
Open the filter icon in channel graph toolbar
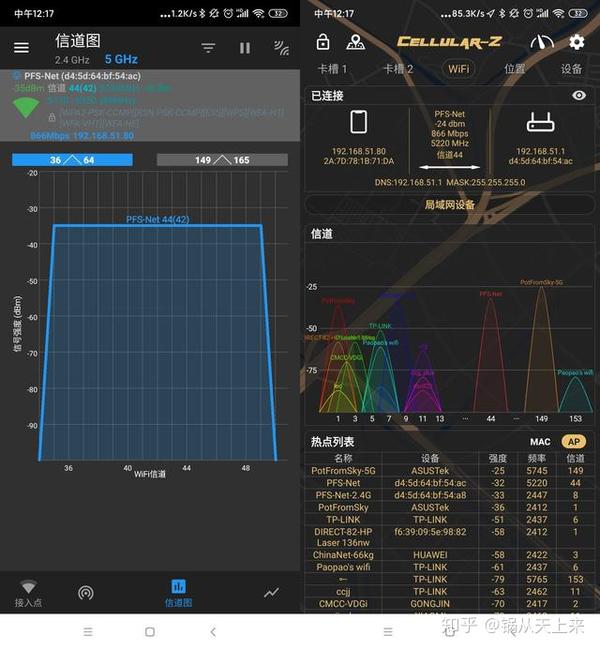[x=208, y=48]
